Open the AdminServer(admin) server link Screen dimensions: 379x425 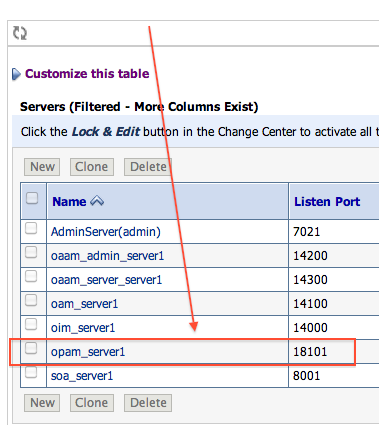coord(106,232)
